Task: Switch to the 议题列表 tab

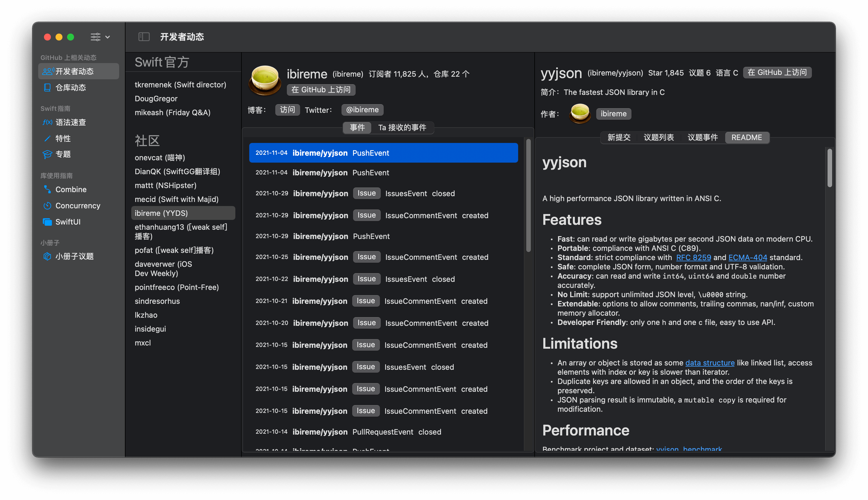Action: pyautogui.click(x=658, y=137)
